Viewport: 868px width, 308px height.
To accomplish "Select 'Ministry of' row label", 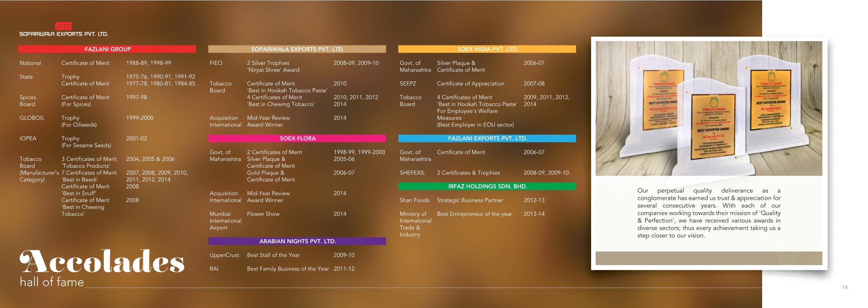I will (413, 214).
